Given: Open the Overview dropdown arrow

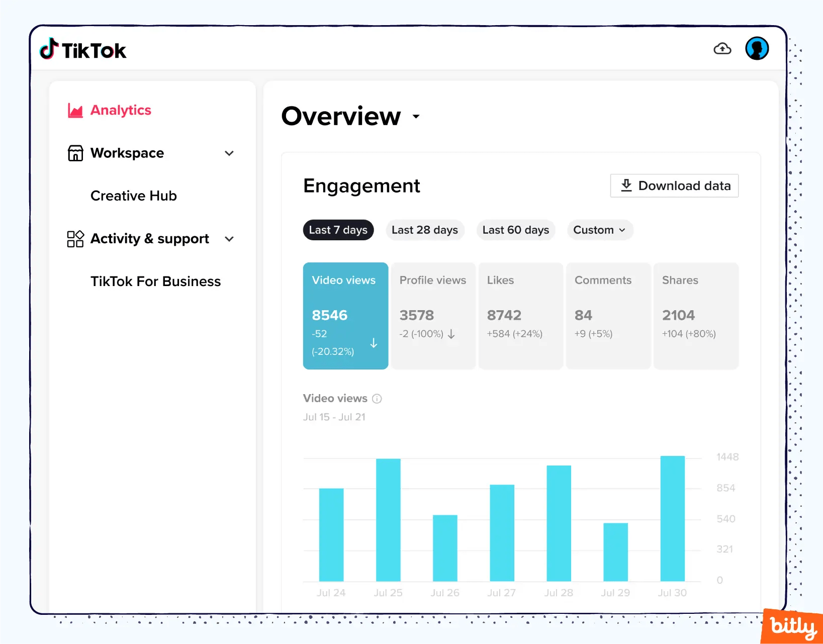Looking at the screenshot, I should 415,116.
